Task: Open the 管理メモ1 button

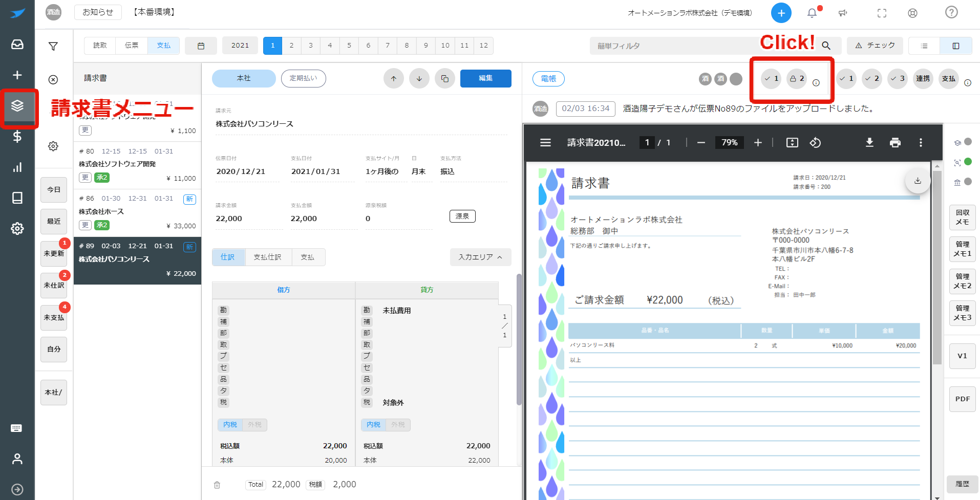Action: pyautogui.click(x=962, y=249)
